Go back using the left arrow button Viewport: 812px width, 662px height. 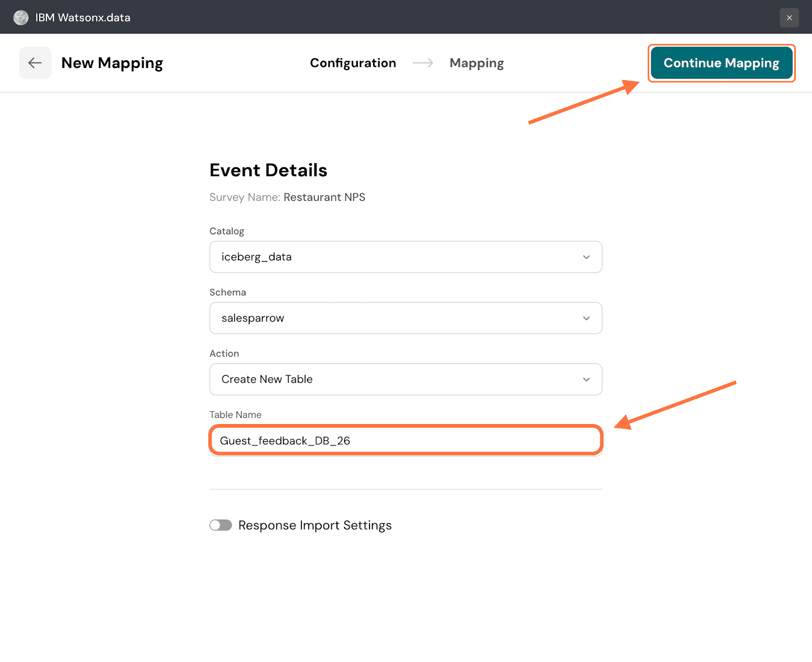point(35,63)
